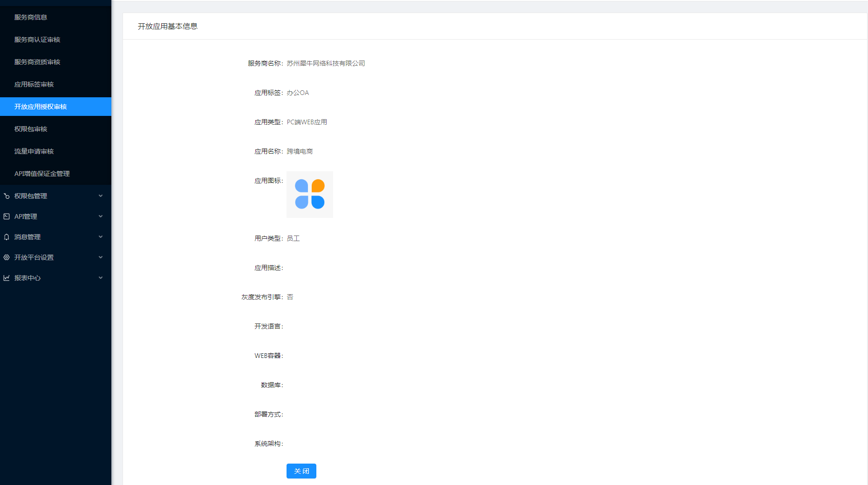Click the PC端WEB应用 type value
The image size is (868, 485).
click(x=307, y=122)
